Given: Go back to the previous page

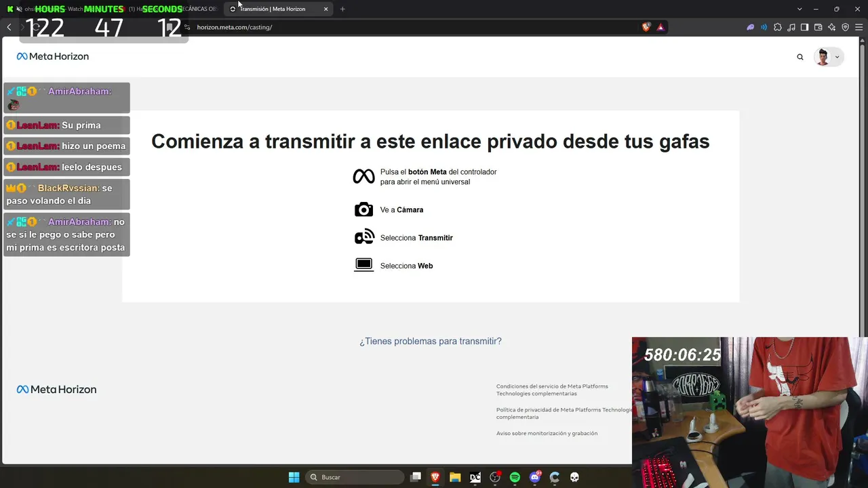Looking at the screenshot, I should tap(9, 27).
